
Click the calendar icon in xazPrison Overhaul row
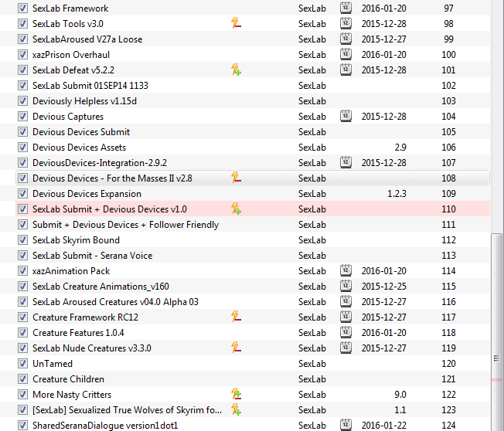pos(346,54)
